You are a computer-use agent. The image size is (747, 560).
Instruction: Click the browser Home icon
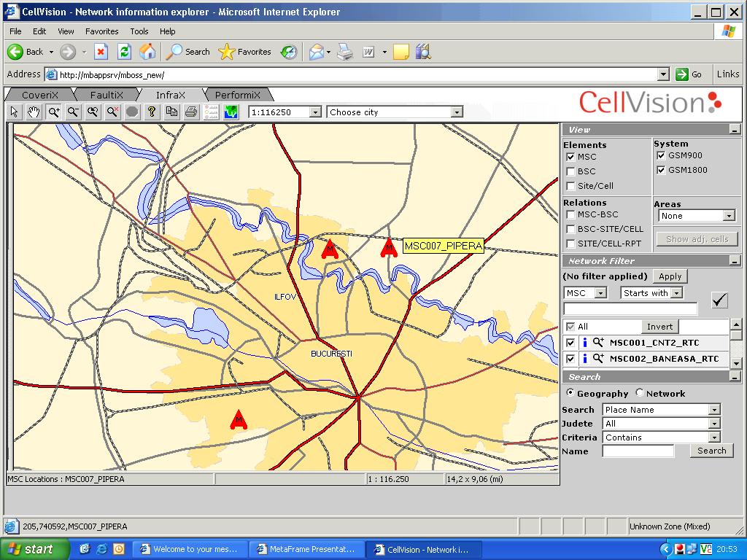click(147, 52)
